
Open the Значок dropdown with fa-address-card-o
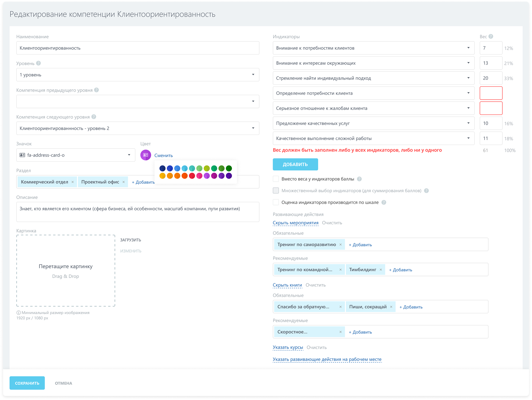(76, 155)
